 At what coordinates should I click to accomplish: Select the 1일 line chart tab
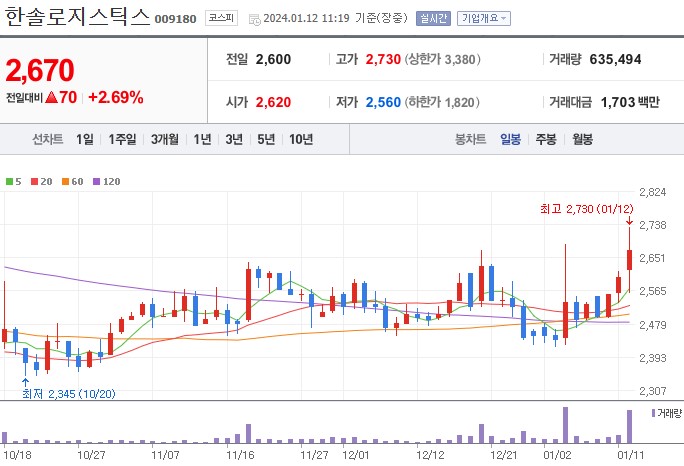pos(85,139)
